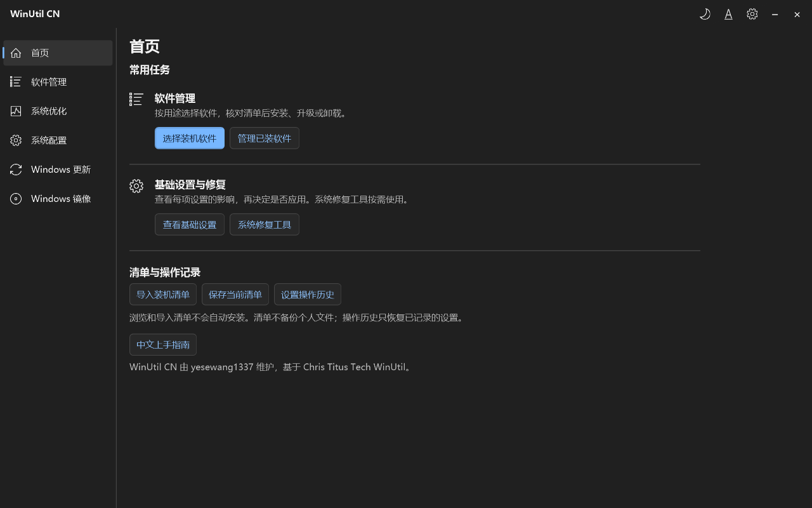Click the text starting with 查看每项设置的影响

283,199
